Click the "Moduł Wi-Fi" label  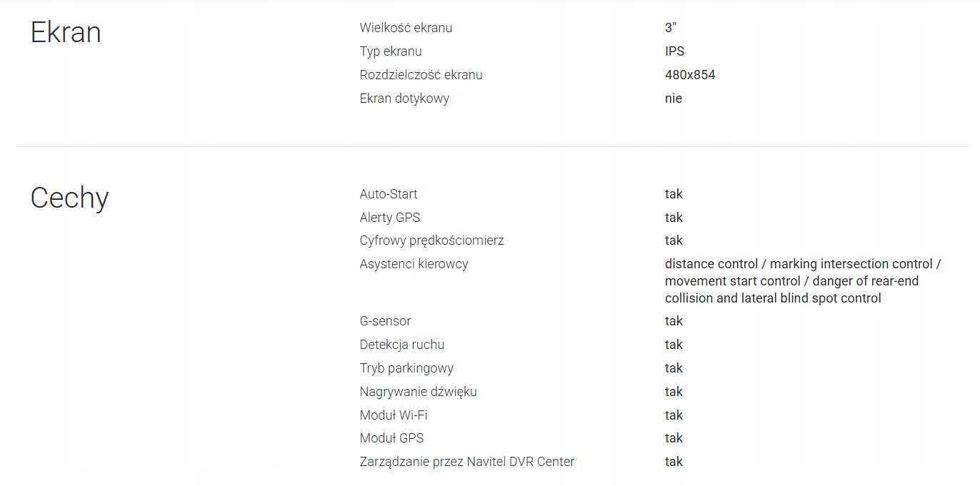tap(394, 415)
